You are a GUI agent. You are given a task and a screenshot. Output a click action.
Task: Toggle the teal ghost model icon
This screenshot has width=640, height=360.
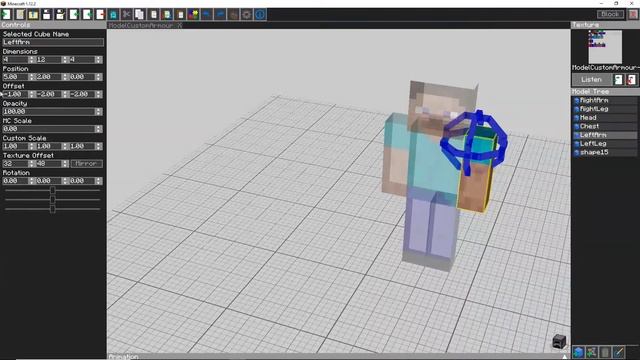113,15
